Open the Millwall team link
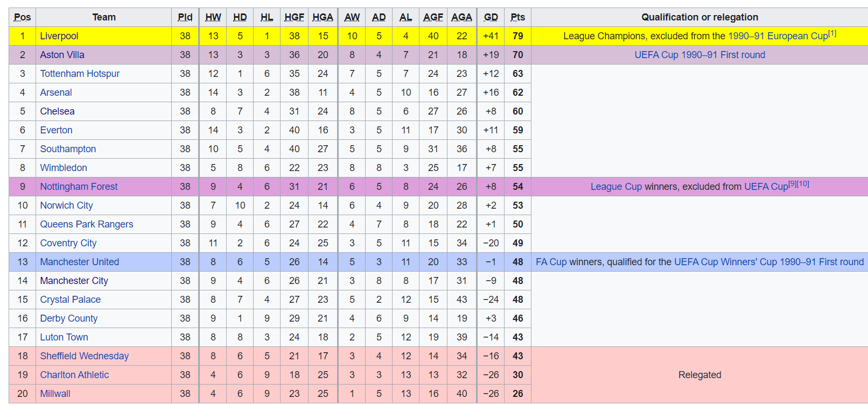Image resolution: width=868 pixels, height=405 pixels. pyautogui.click(x=55, y=394)
